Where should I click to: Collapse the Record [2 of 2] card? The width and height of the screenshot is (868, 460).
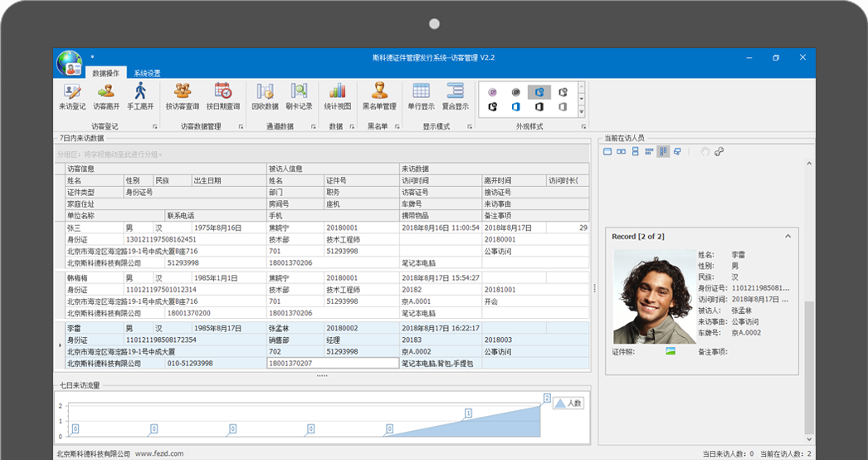[x=788, y=236]
